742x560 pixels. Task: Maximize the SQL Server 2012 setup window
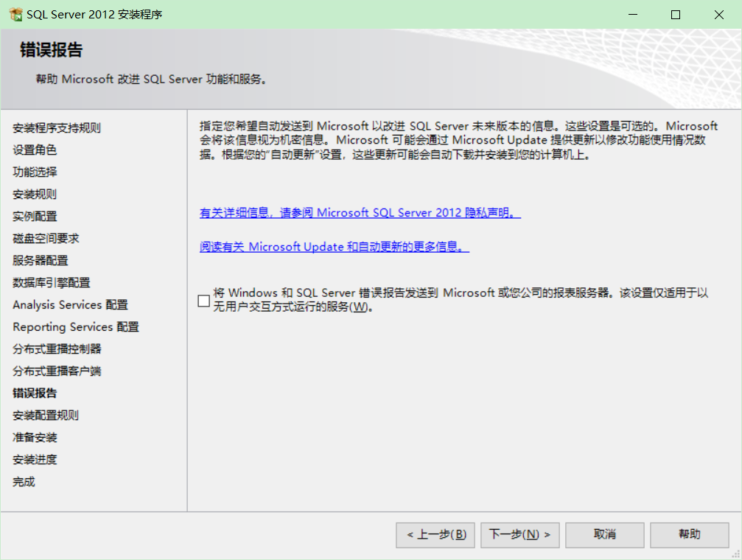[x=676, y=15]
